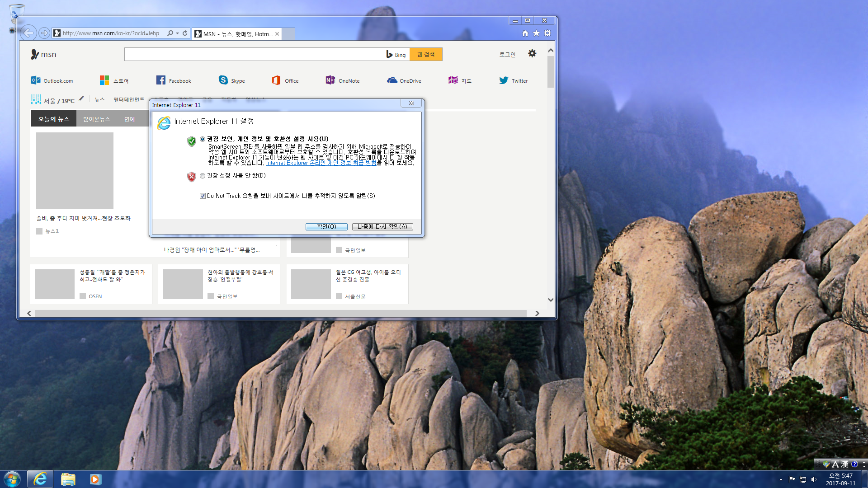
Task: Select recommended security settings radio button
Action: tap(203, 139)
